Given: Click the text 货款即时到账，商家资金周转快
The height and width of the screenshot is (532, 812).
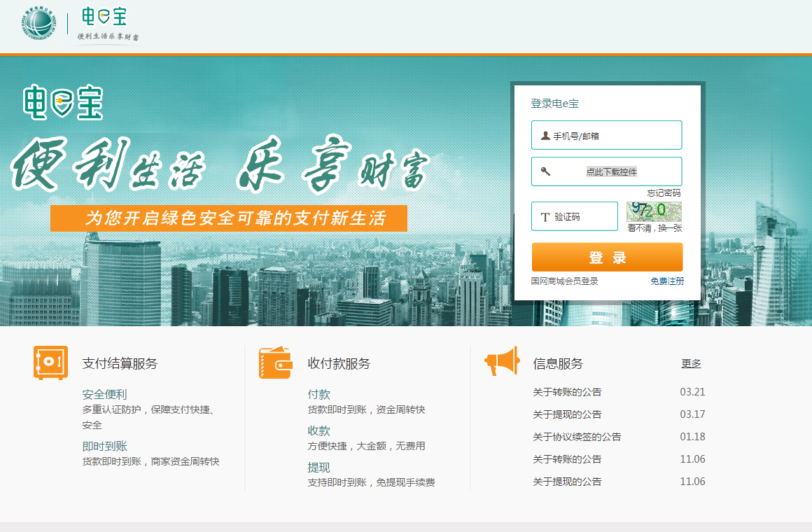Looking at the screenshot, I should tap(150, 461).
